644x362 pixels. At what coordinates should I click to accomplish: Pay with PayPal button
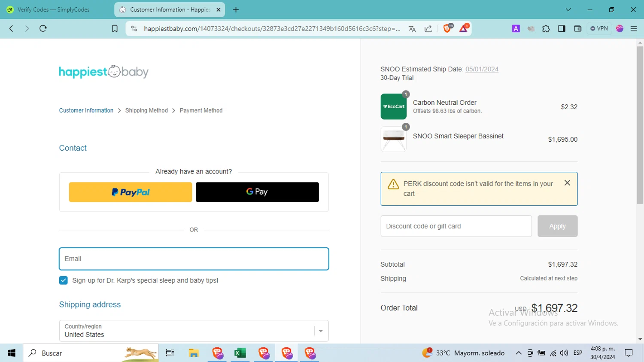pos(131,192)
